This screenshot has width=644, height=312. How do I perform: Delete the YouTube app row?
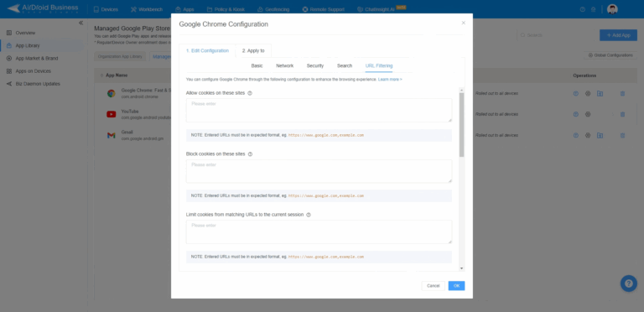(623, 114)
